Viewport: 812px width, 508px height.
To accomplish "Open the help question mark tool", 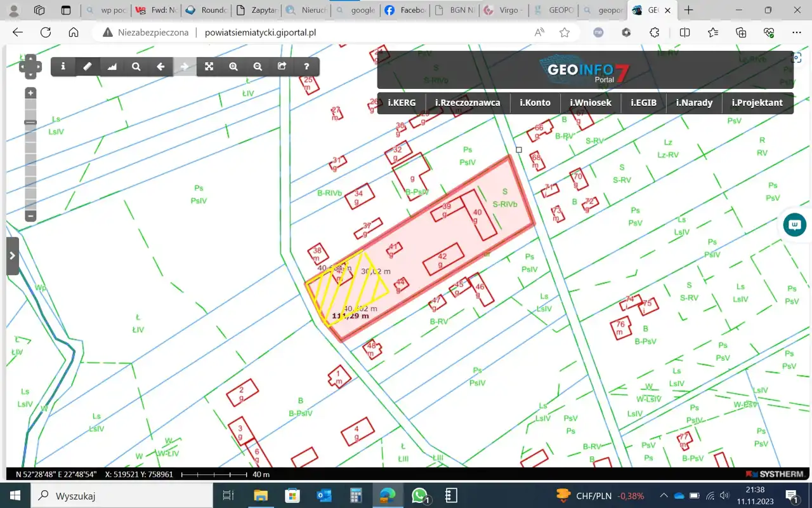I will coord(306,67).
